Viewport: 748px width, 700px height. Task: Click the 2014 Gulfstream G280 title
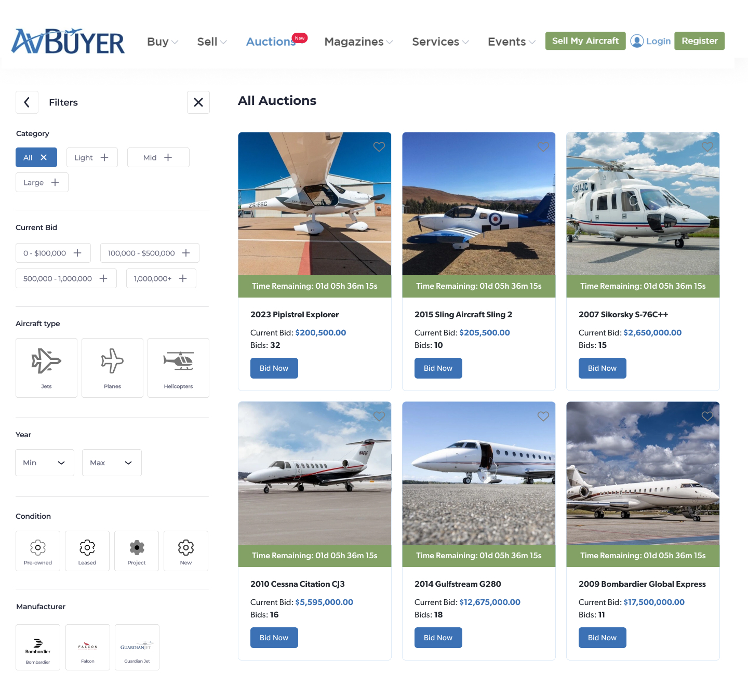[458, 584]
